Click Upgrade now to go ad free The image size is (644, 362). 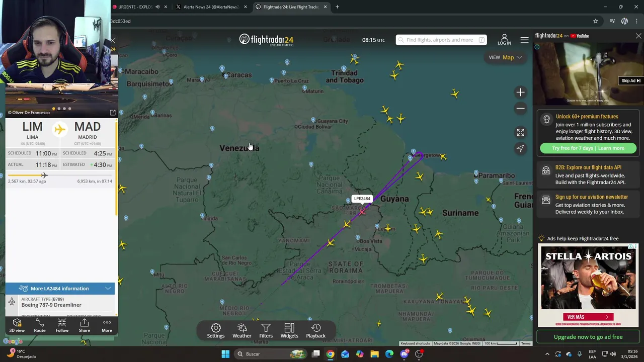click(588, 337)
